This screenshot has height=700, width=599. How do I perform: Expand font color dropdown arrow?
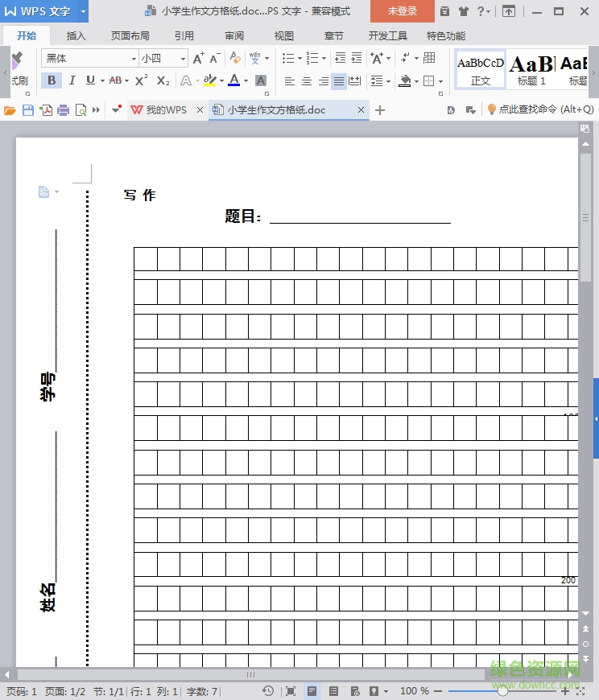[x=246, y=80]
